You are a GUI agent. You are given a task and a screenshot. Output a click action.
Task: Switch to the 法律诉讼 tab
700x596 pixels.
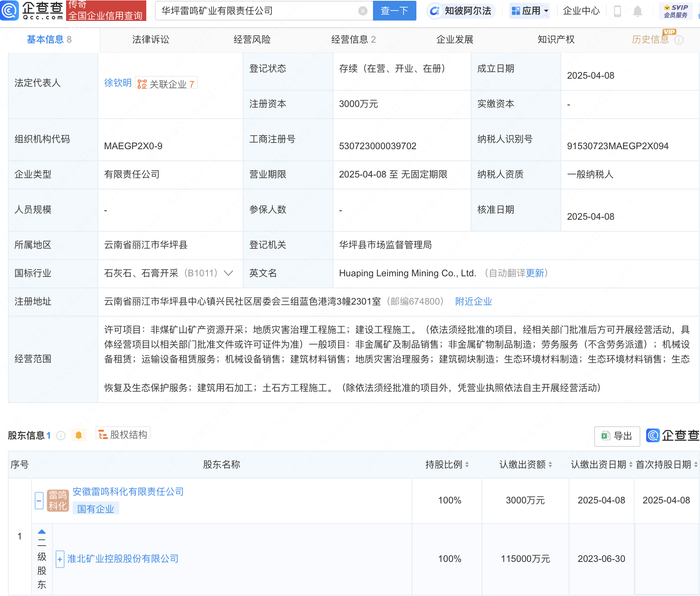(x=151, y=40)
